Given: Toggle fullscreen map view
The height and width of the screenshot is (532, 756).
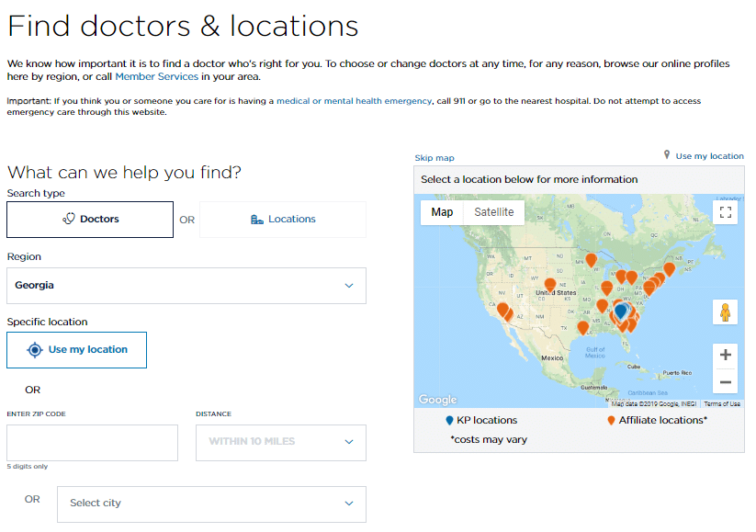Looking at the screenshot, I should click(725, 212).
